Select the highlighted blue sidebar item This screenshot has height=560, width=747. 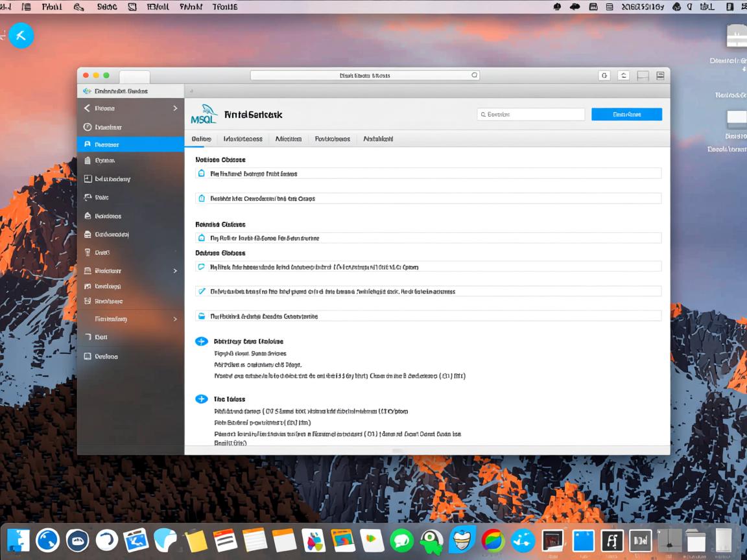(x=130, y=145)
